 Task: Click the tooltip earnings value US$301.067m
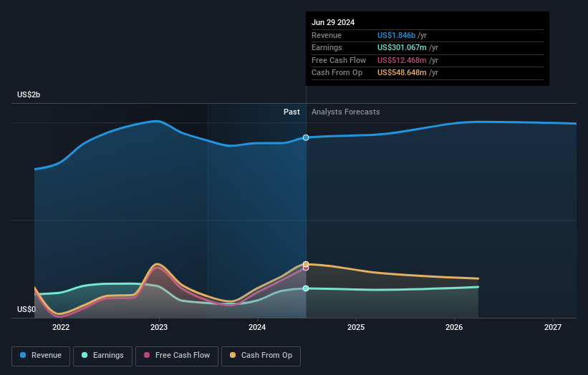click(x=402, y=47)
